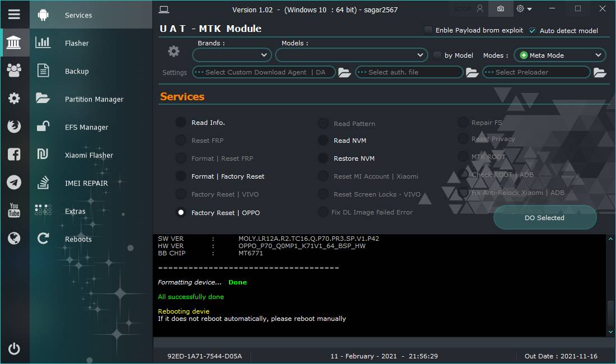Click the log scrollbar down arrow
The width and height of the screenshot is (616, 364).
[610, 332]
